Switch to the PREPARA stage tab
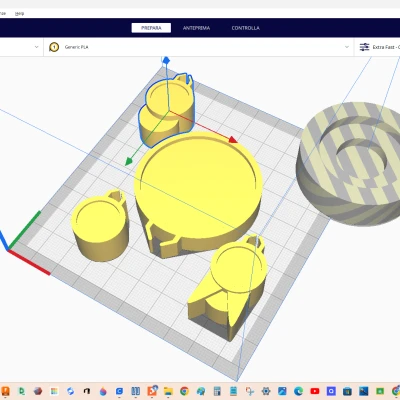Viewport: 400px width, 400px height. 151,28
